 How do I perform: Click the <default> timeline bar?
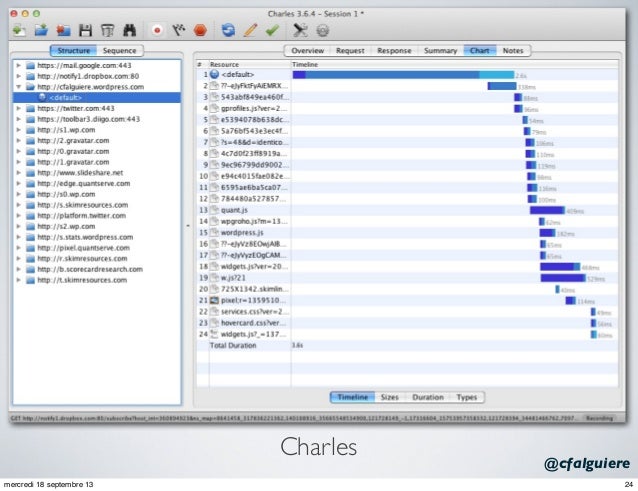[403, 75]
